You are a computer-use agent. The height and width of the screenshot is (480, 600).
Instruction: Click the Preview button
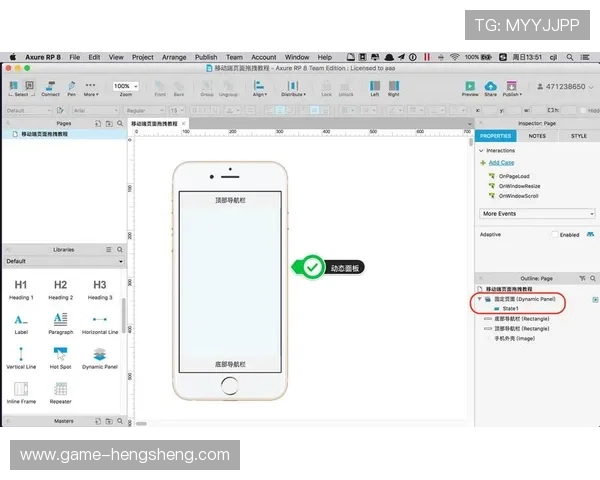(470, 89)
